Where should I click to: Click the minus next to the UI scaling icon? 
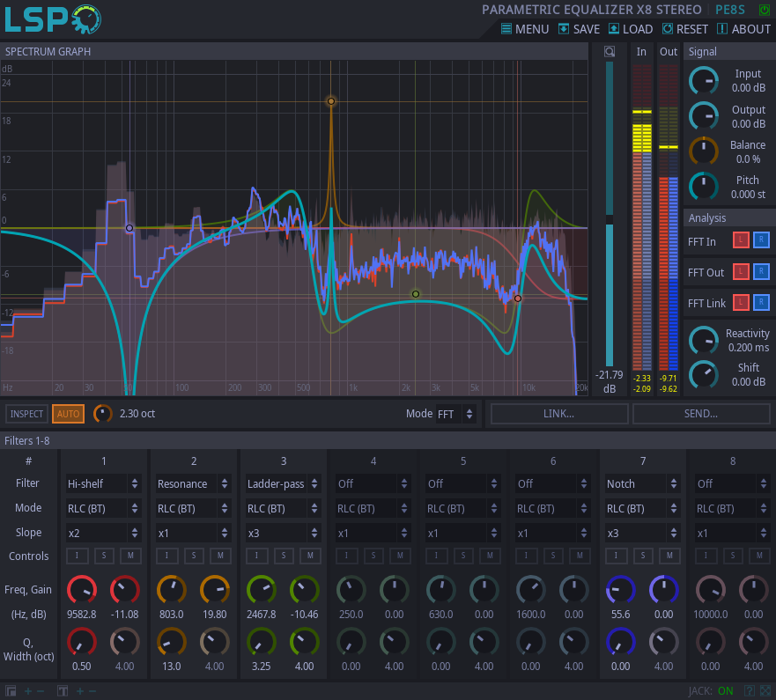tap(41, 691)
